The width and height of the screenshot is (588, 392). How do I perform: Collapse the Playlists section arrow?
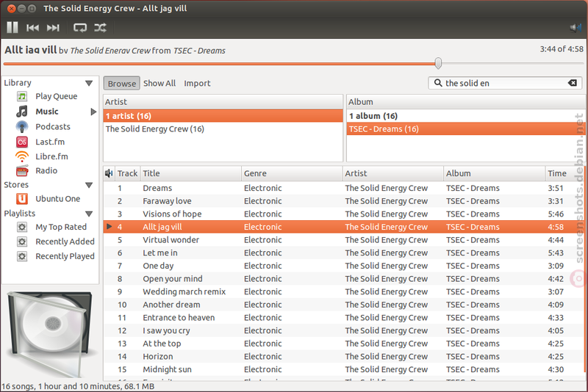click(x=89, y=214)
